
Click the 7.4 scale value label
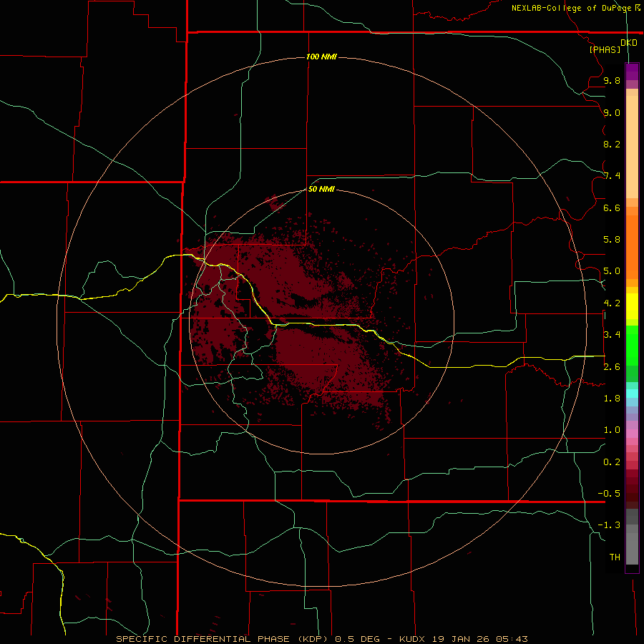(612, 176)
